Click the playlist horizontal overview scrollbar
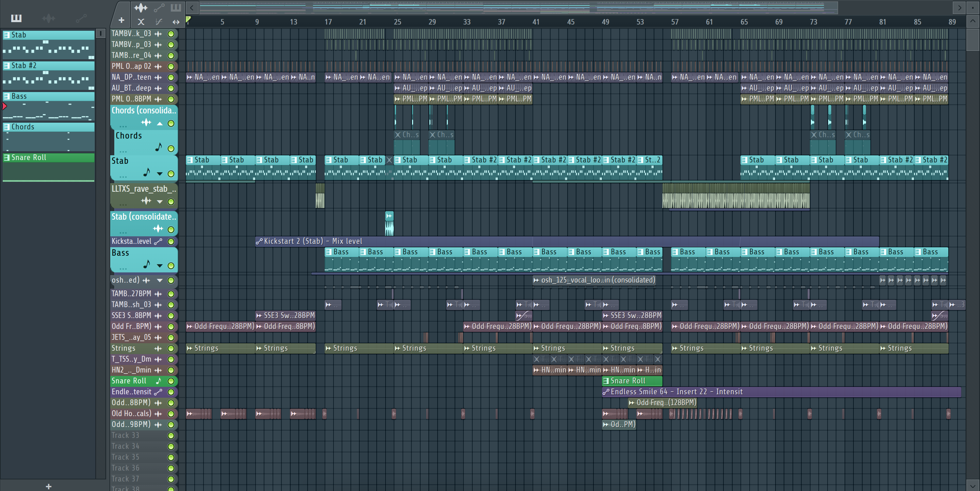The width and height of the screenshot is (980, 491). [x=518, y=7]
